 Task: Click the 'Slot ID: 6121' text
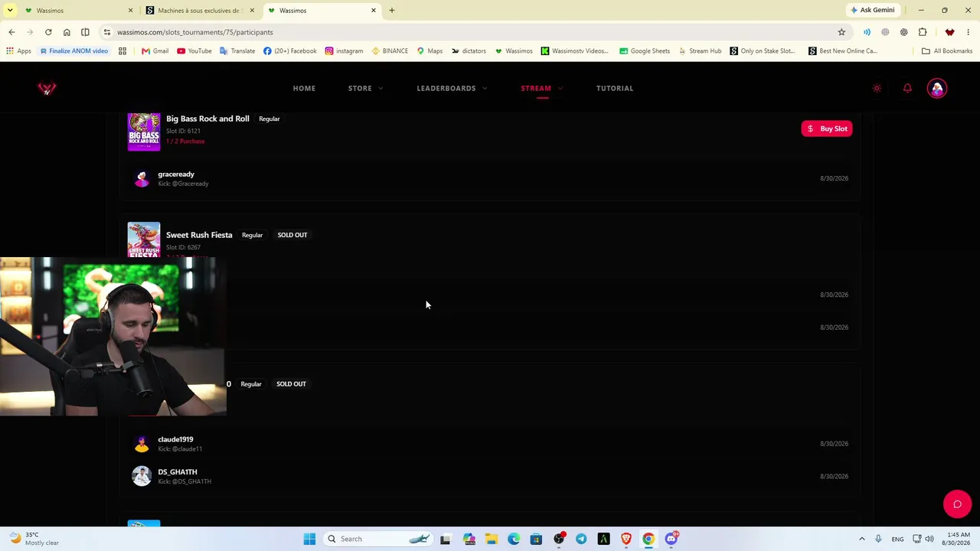pos(183,131)
